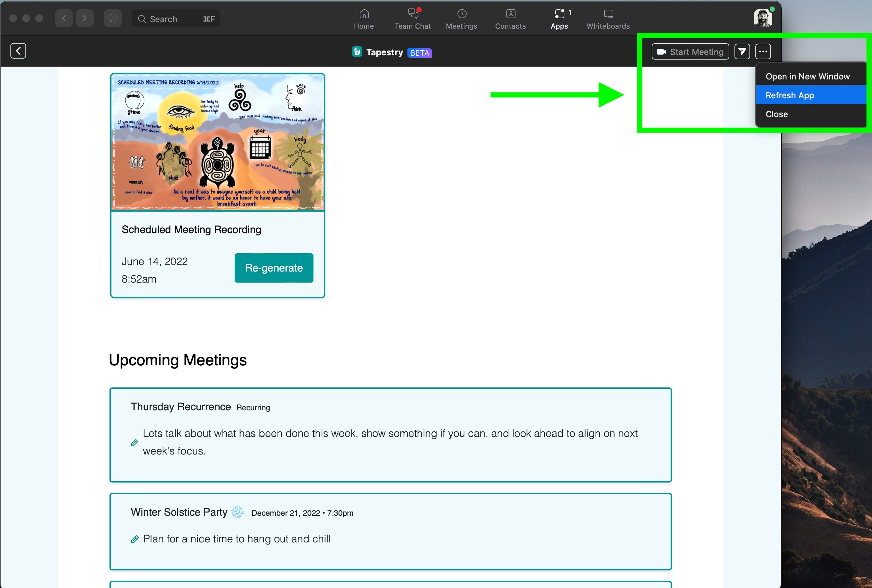
Task: Open the Contacts tab
Action: click(x=510, y=19)
